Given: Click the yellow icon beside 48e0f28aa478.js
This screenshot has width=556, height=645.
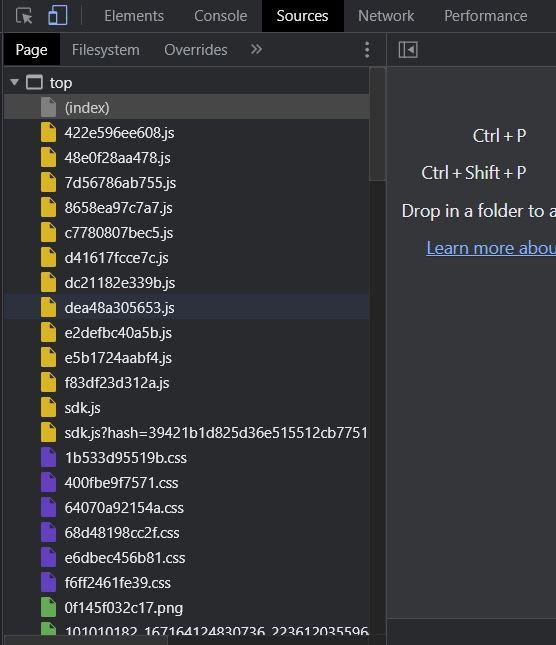Looking at the screenshot, I should [x=48, y=158].
